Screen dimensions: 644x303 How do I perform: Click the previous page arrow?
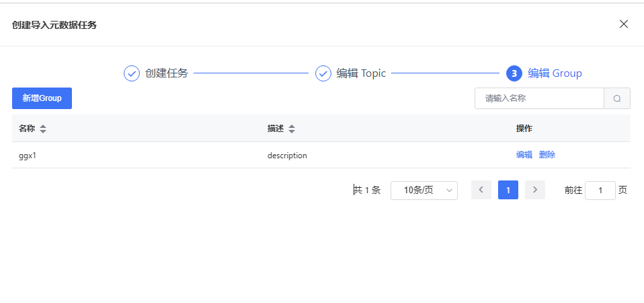tap(481, 191)
